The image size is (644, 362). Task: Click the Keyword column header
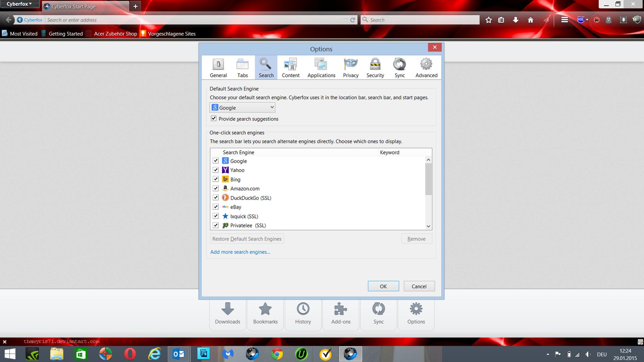pyautogui.click(x=405, y=152)
